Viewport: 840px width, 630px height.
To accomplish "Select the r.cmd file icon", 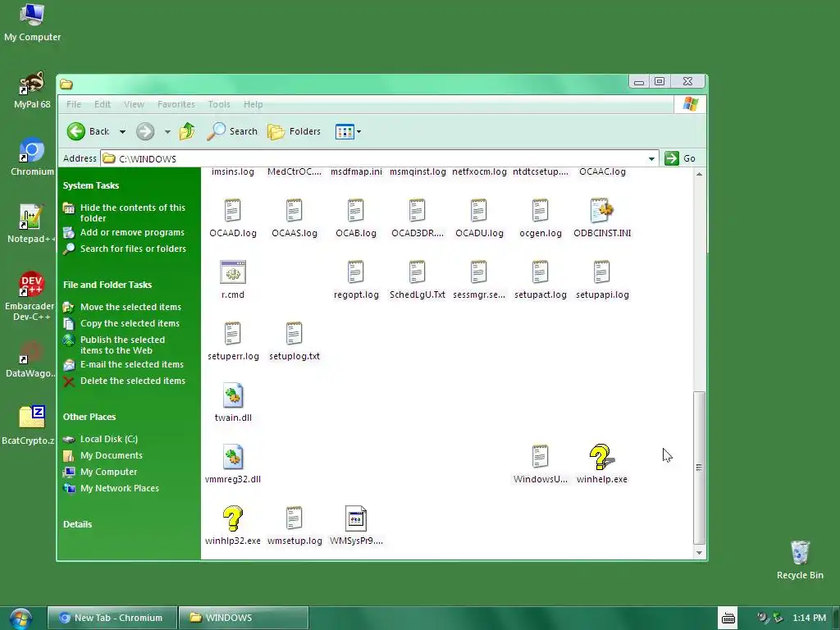I will pyautogui.click(x=232, y=272).
